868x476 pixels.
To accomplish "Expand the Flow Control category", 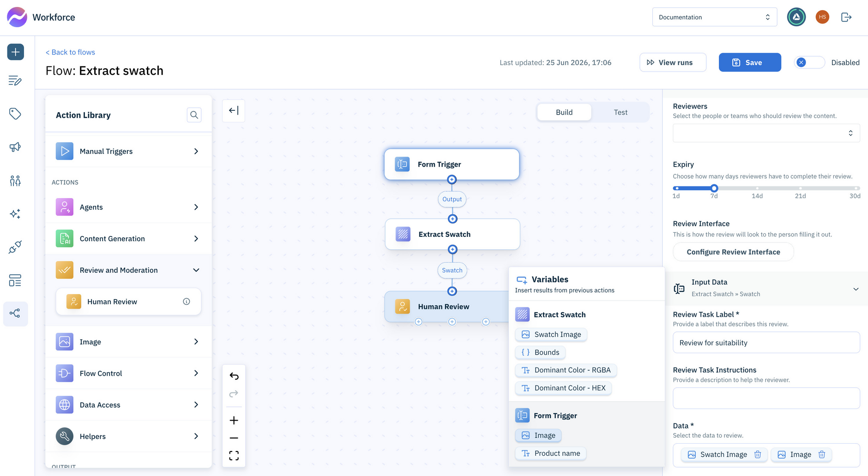I will 128,373.
